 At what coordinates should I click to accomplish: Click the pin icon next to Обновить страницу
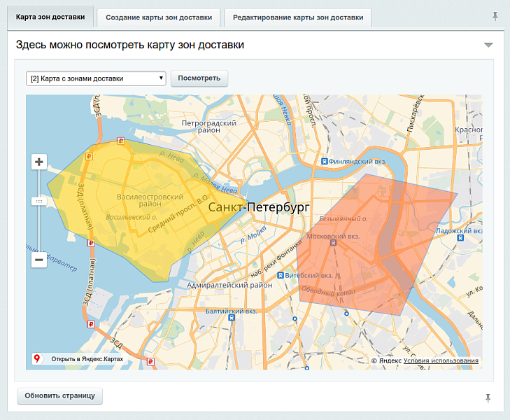(488, 398)
